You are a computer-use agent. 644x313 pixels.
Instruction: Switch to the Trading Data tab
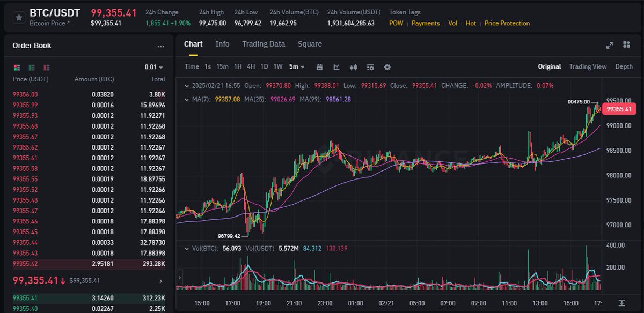pyautogui.click(x=264, y=44)
